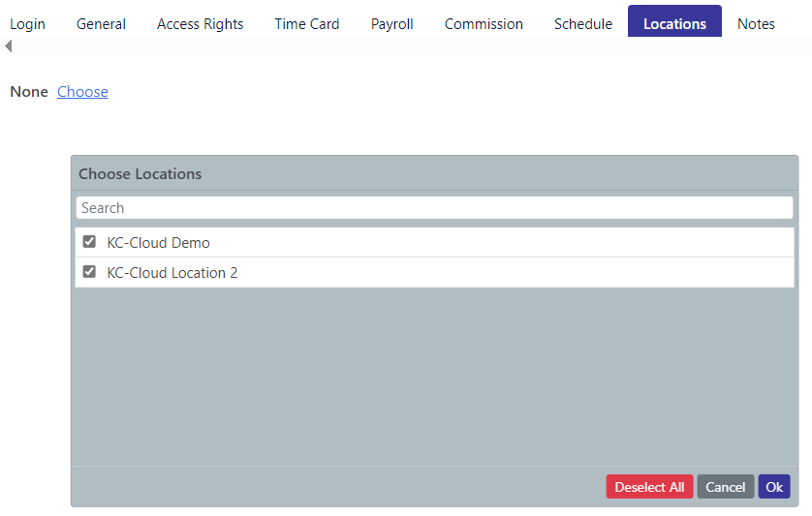Image resolution: width=812 pixels, height=516 pixels.
Task: Click the Choose Locations dialog title
Action: (140, 174)
